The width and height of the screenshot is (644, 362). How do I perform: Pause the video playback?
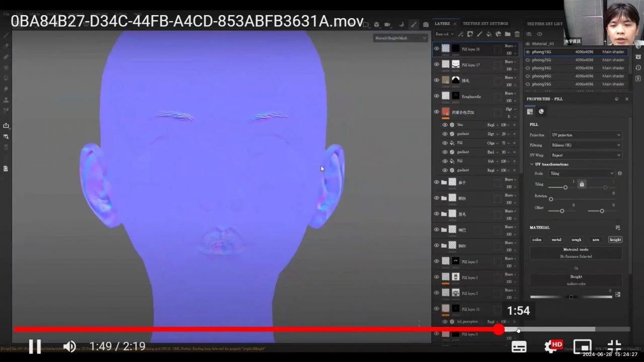tap(35, 346)
